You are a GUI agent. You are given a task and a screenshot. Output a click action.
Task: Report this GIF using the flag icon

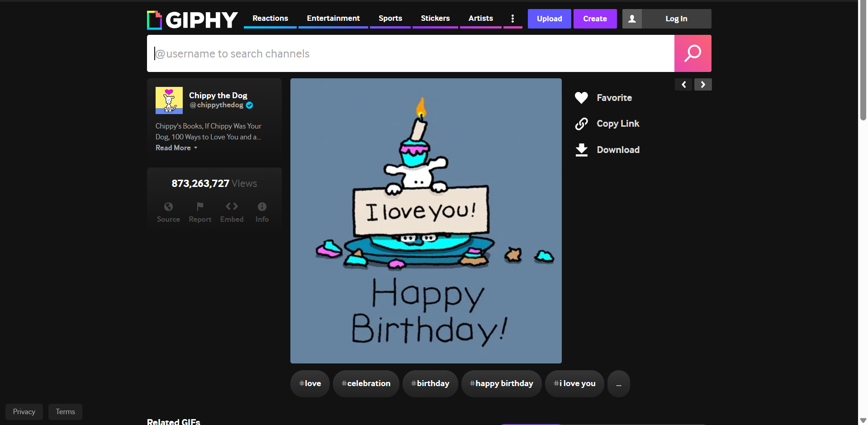click(x=199, y=210)
